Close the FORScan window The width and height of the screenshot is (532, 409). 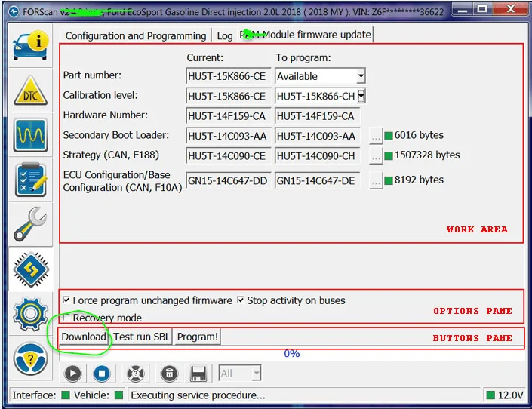coord(510,10)
